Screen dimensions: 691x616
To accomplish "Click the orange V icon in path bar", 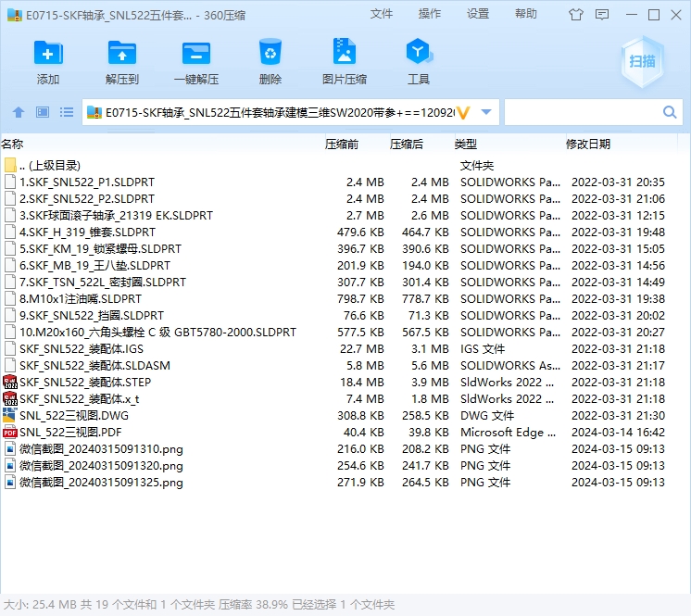I will point(463,113).
